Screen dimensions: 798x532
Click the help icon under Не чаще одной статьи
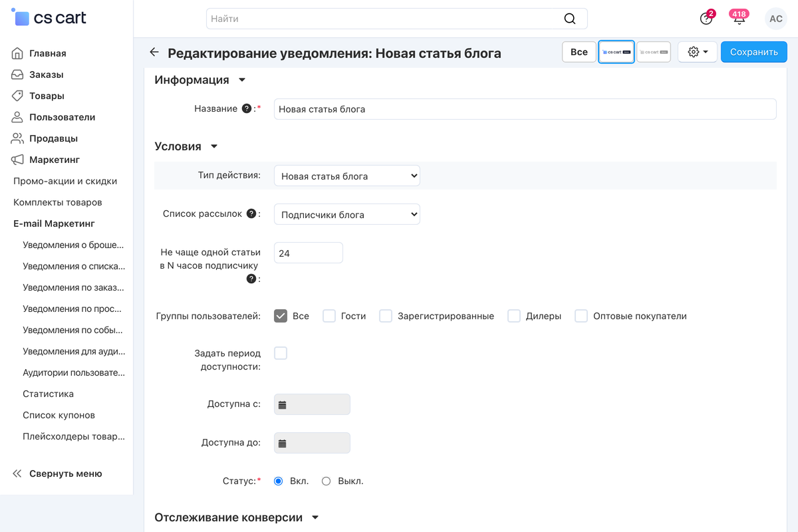pos(251,279)
